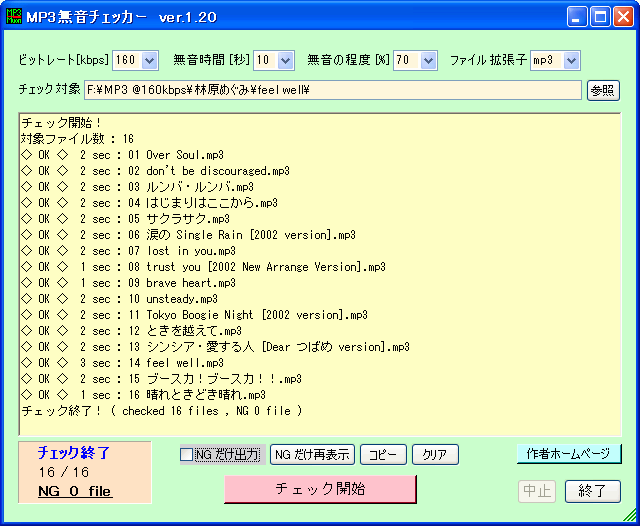Click the MP3 Muon app icon in title bar
Viewport: 640px width, 526px height.
click(x=14, y=17)
